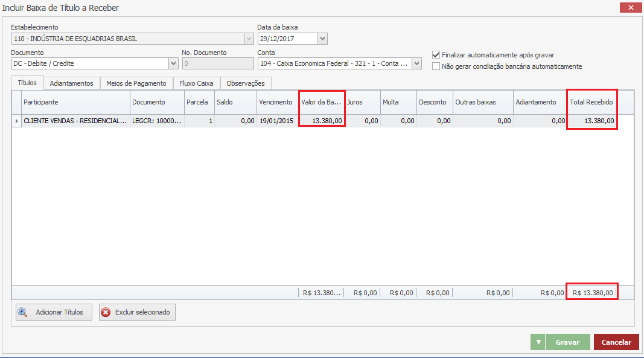This screenshot has width=644, height=358.
Task: Click the Valor da Baixa cell value
Action: pyautogui.click(x=322, y=121)
